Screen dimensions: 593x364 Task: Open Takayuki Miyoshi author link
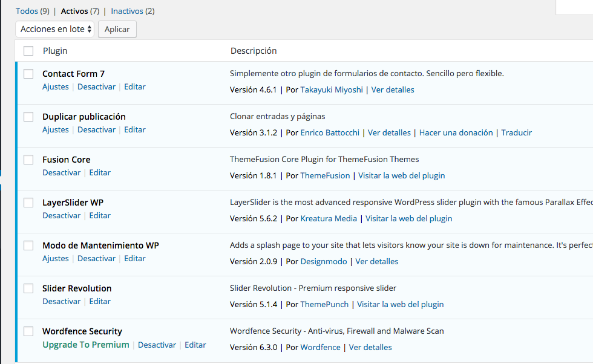[332, 89]
